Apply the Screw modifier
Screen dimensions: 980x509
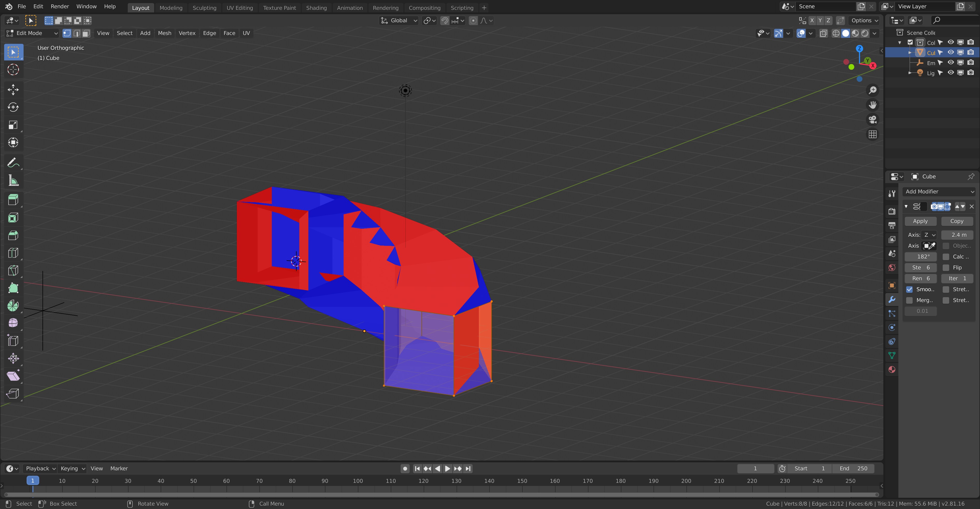pyautogui.click(x=920, y=221)
